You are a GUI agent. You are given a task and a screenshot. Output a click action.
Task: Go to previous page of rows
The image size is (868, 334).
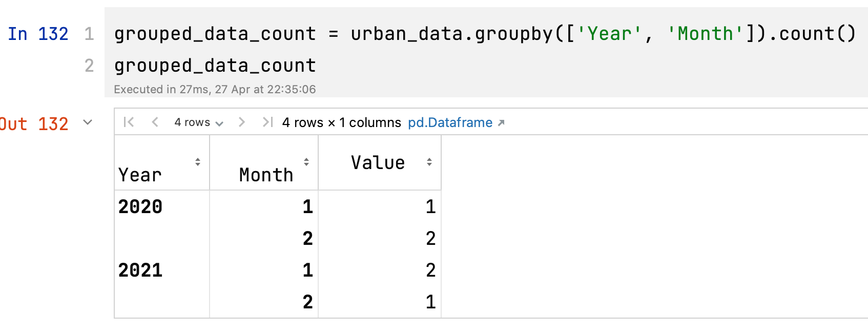pos(155,122)
